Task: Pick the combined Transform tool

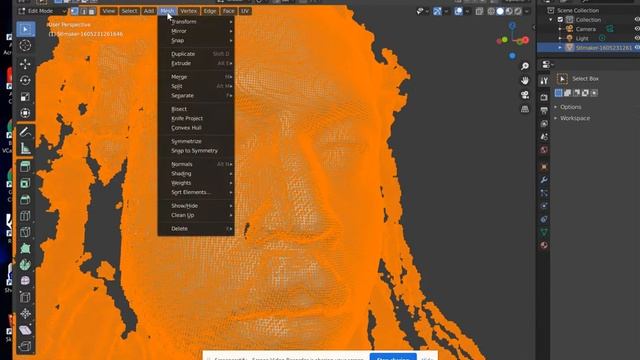Action: [x=25, y=113]
